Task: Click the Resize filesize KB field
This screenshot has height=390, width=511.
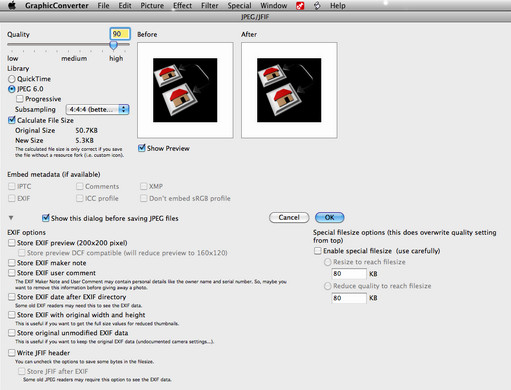Action: [x=349, y=274]
